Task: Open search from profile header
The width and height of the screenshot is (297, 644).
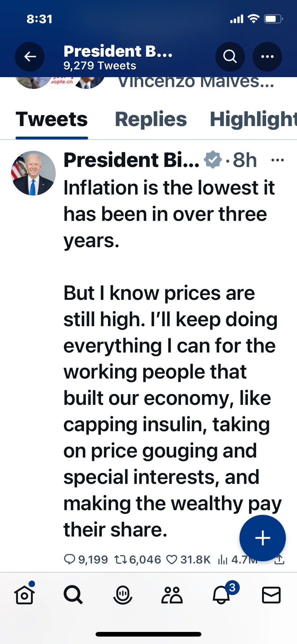Action: (x=230, y=57)
